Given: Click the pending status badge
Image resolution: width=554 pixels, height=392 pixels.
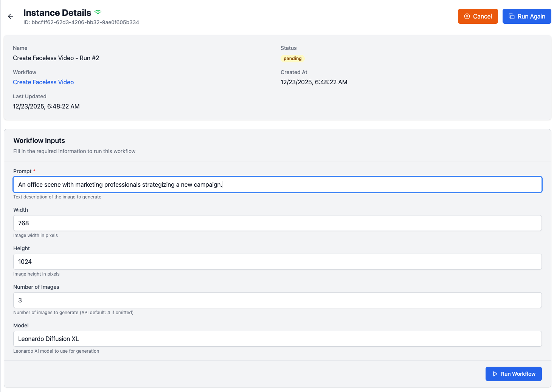Looking at the screenshot, I should 292,59.
